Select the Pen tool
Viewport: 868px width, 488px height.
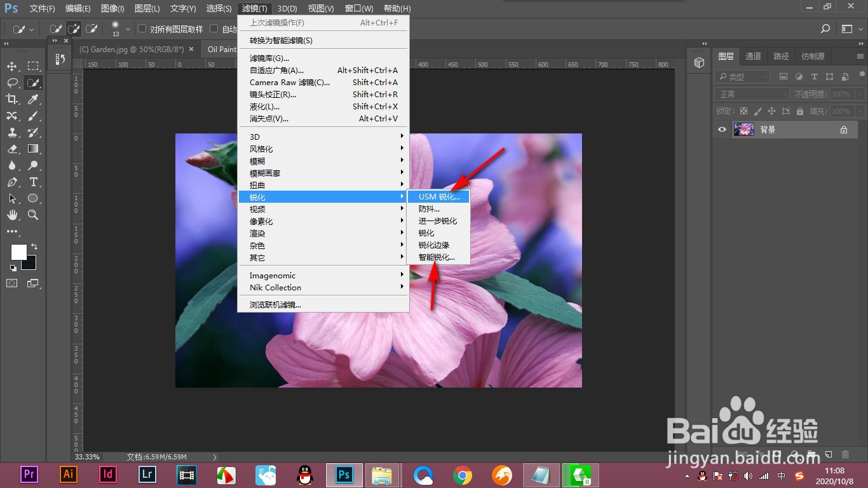(x=12, y=182)
